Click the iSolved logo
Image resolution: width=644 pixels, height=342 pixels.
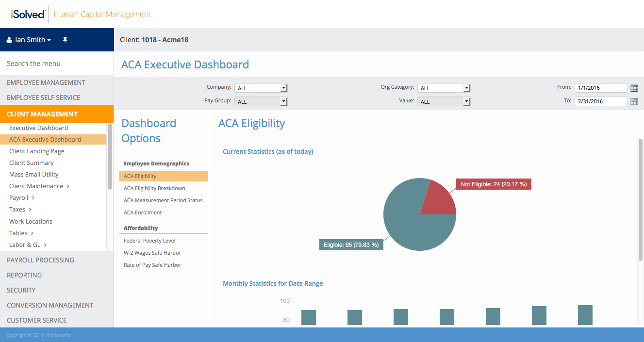pyautogui.click(x=27, y=14)
